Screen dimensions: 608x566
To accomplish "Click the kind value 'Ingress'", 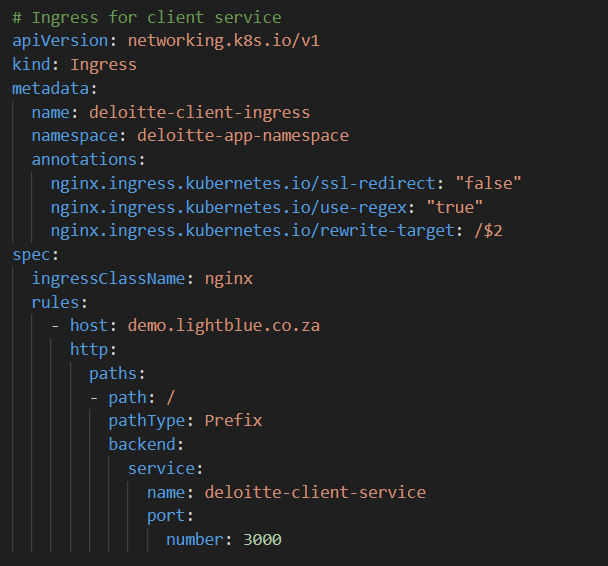I will tap(103, 65).
